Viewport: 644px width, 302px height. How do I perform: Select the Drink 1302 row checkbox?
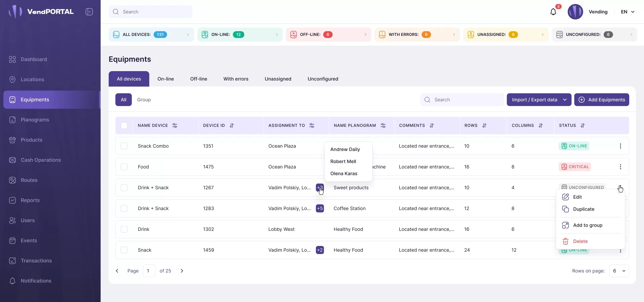pyautogui.click(x=124, y=229)
